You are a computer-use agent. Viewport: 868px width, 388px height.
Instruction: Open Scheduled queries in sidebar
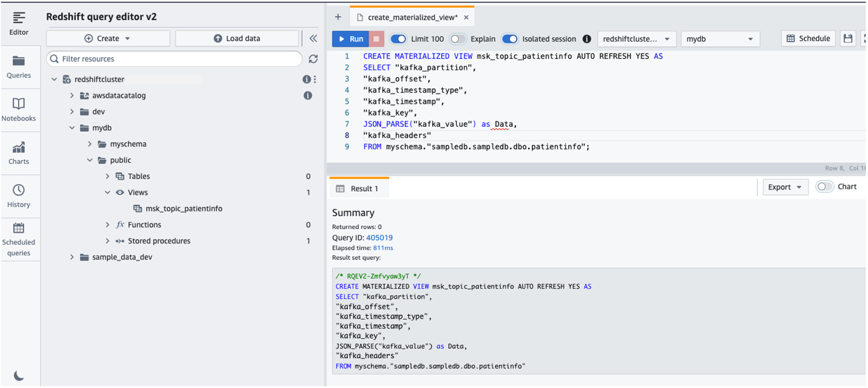pyautogui.click(x=19, y=239)
